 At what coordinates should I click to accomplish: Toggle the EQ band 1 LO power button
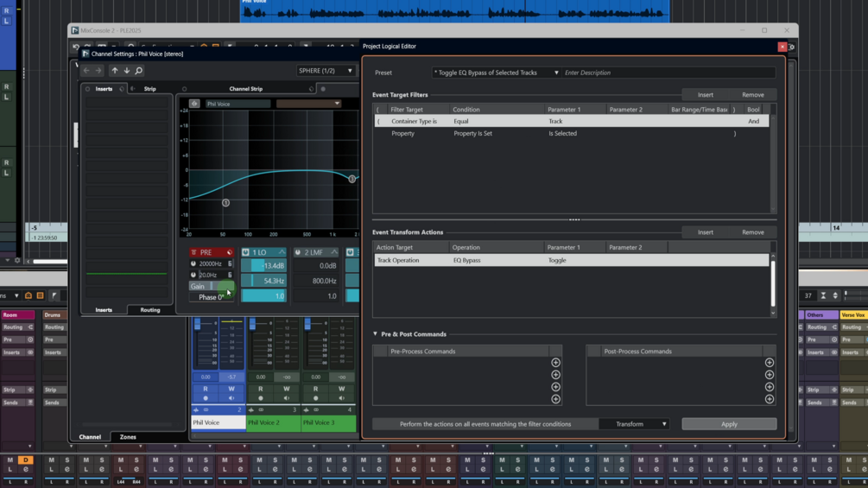point(246,252)
